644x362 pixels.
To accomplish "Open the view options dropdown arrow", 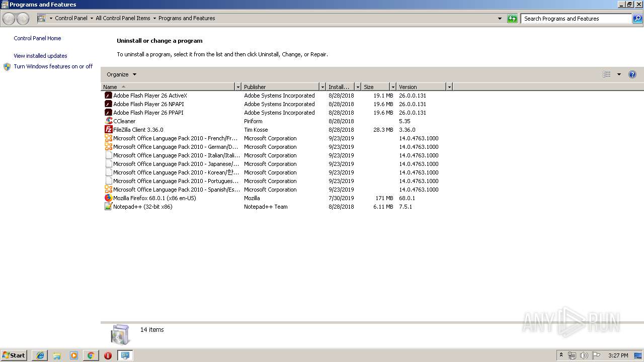I will 619,74.
